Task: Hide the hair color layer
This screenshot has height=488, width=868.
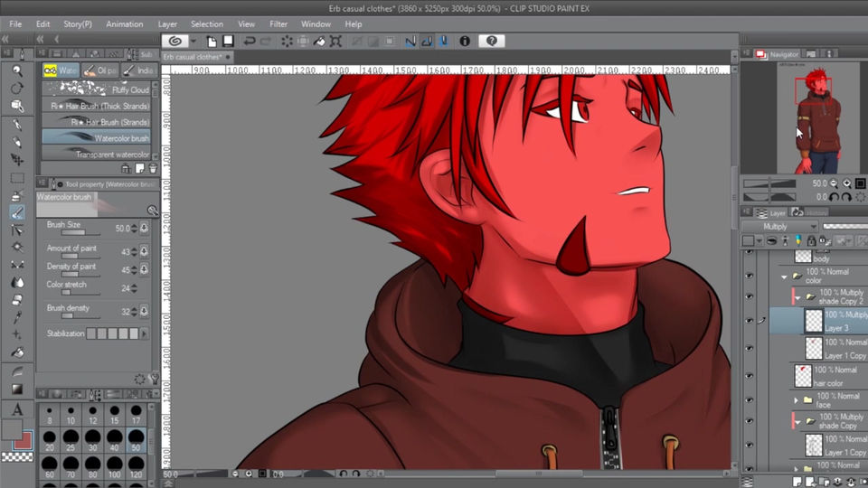Action: (x=750, y=376)
